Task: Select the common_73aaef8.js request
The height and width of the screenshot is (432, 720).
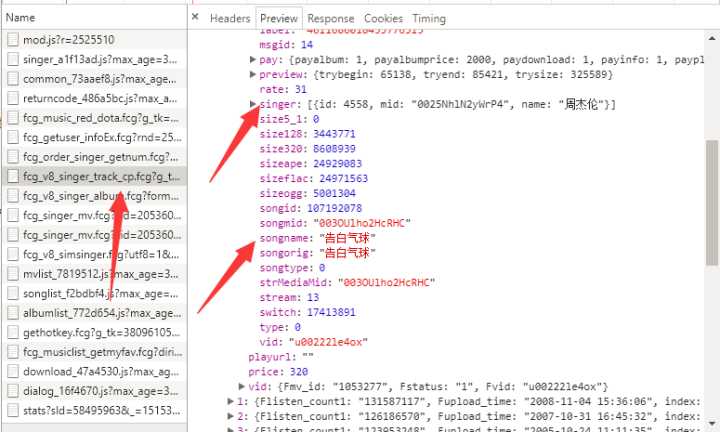Action: pos(94,79)
